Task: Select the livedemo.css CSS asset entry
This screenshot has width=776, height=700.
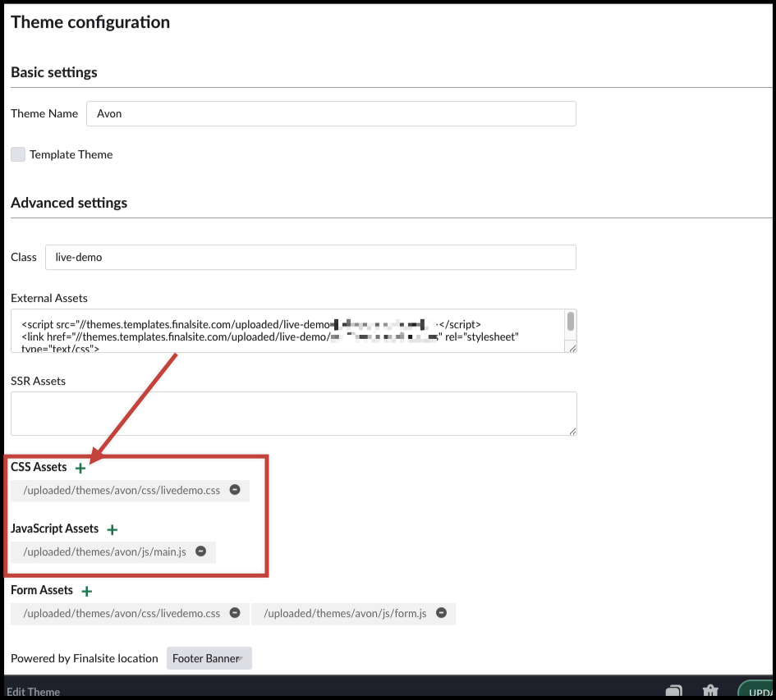Action: (x=122, y=491)
